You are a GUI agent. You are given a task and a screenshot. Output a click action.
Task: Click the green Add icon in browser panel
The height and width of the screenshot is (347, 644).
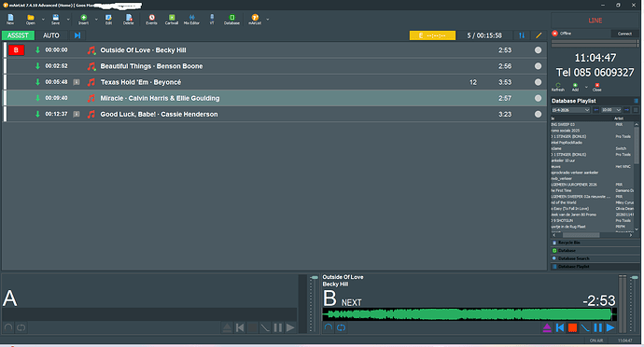coord(575,87)
